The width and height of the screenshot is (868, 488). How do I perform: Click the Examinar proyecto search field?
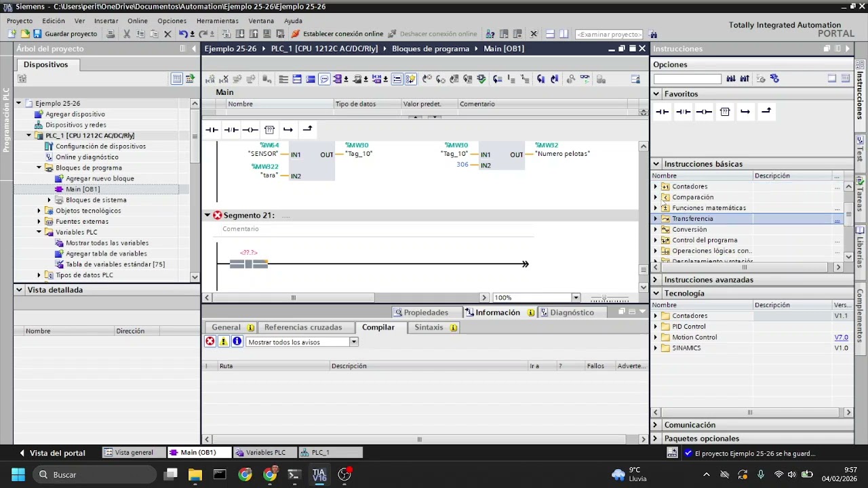pyautogui.click(x=609, y=34)
